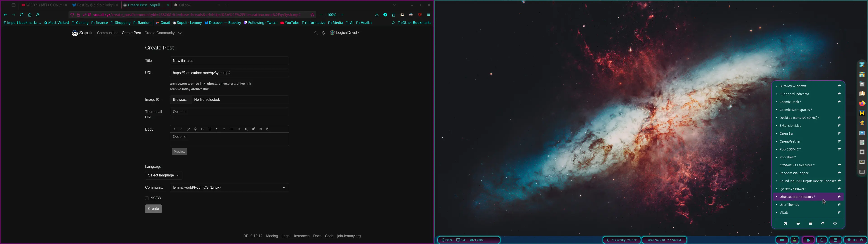Open the Modlog link in the footer
868x244 pixels.
(x=271, y=236)
